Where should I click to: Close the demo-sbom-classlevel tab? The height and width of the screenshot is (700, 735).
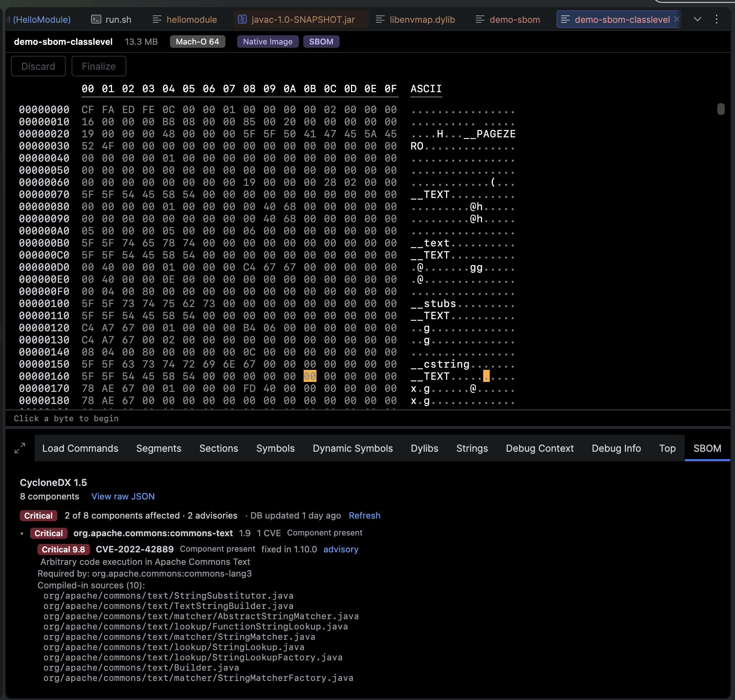[x=677, y=19]
